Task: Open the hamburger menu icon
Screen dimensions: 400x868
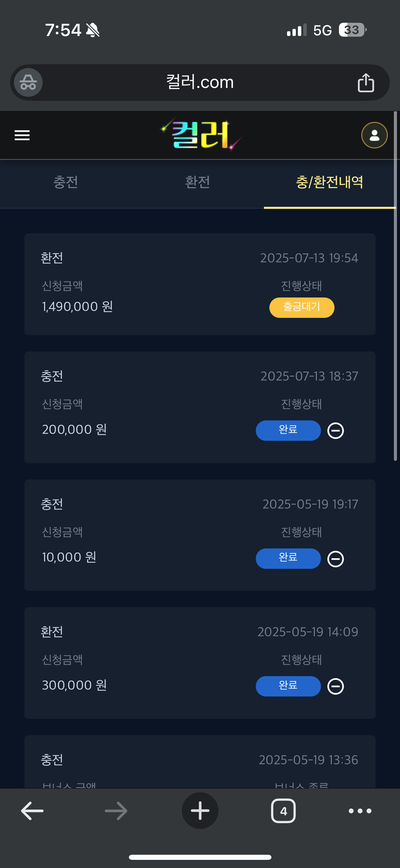Action: (x=22, y=135)
